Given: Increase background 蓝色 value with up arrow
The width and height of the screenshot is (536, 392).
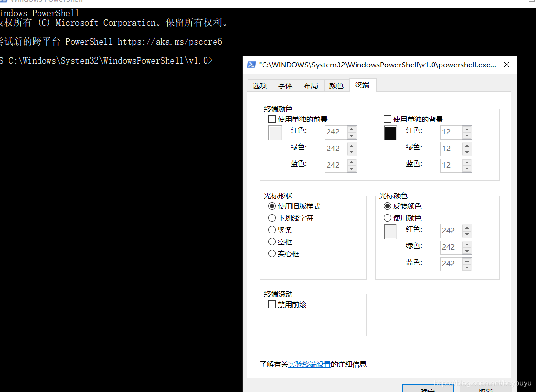Looking at the screenshot, I should click(x=467, y=162).
